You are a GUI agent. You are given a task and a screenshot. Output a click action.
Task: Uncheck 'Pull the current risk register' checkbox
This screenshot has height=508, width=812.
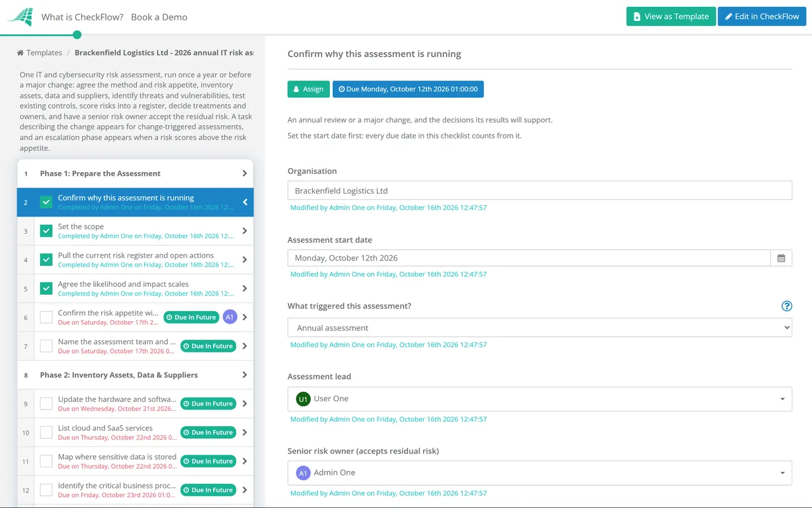[x=46, y=259]
